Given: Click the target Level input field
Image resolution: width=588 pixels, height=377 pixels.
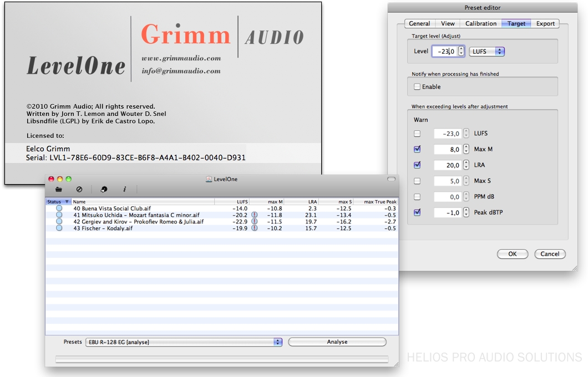Looking at the screenshot, I should pyautogui.click(x=445, y=52).
